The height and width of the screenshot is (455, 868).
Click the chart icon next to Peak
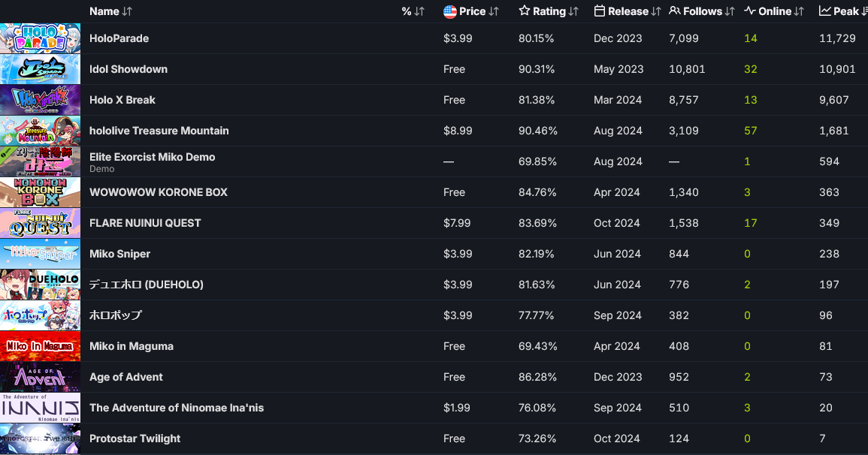pos(825,11)
